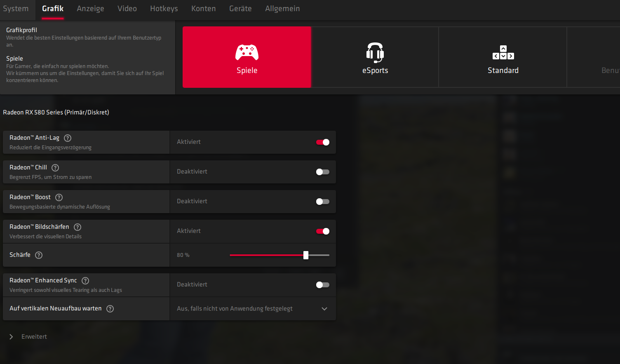Open help icon for Radeon Boost
The height and width of the screenshot is (364, 620).
[x=59, y=197]
